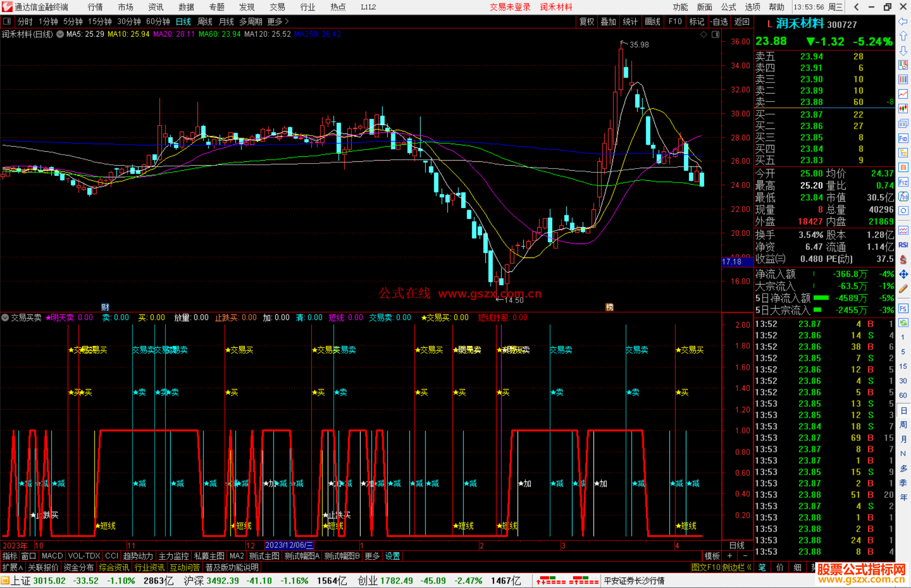Select the pencil drawing tool icon
Viewport: 911px width, 588px height.
point(903,289)
